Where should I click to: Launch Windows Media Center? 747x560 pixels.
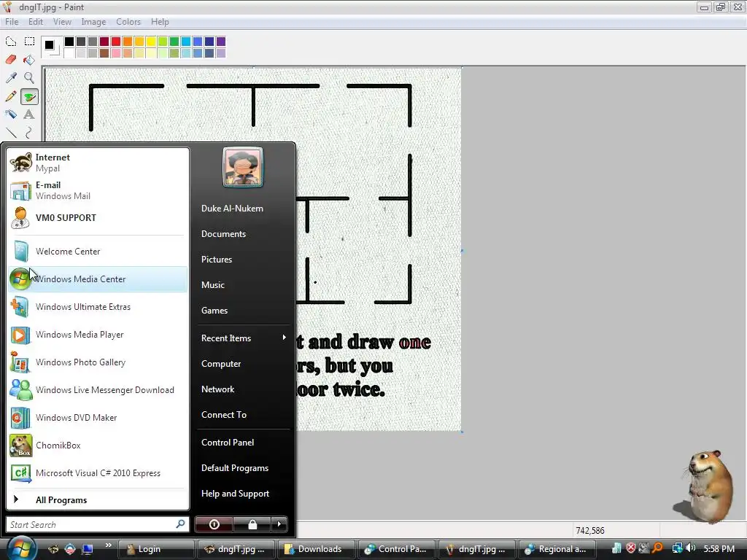click(x=98, y=279)
